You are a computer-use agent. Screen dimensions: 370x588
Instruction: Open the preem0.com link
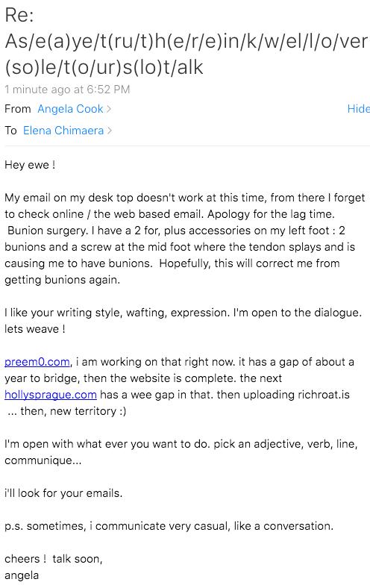pos(37,362)
